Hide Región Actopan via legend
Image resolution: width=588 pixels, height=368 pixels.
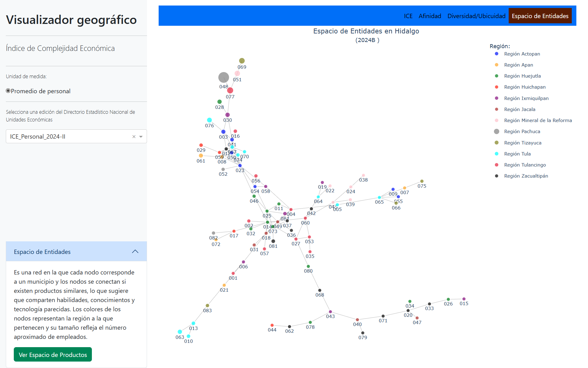522,54
